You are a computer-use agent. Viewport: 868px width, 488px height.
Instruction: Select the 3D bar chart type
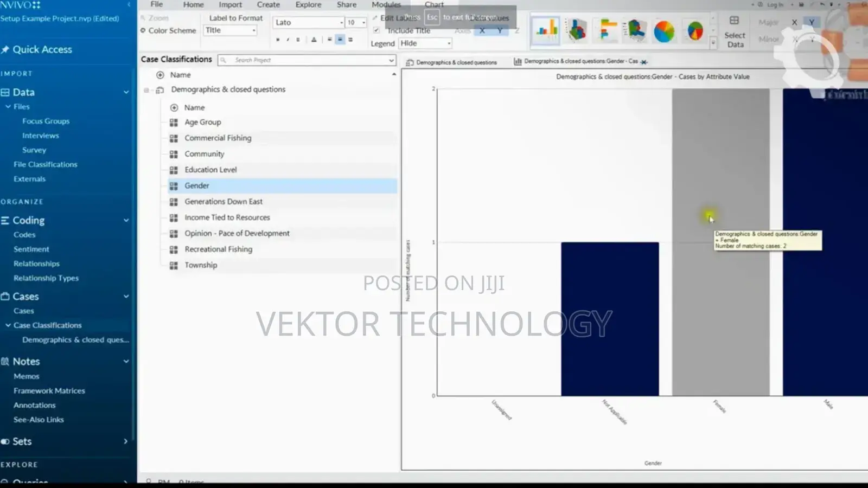coord(635,30)
